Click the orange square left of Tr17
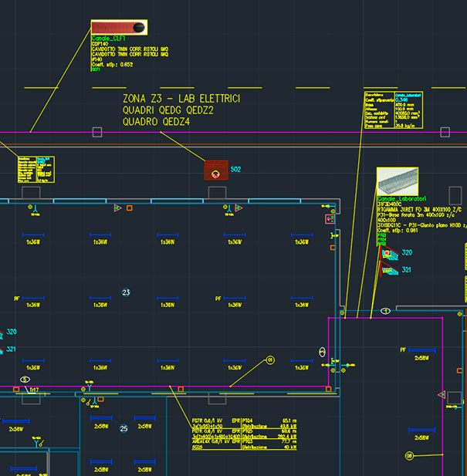Viewport: 467px width, 476px height. click(16, 389)
